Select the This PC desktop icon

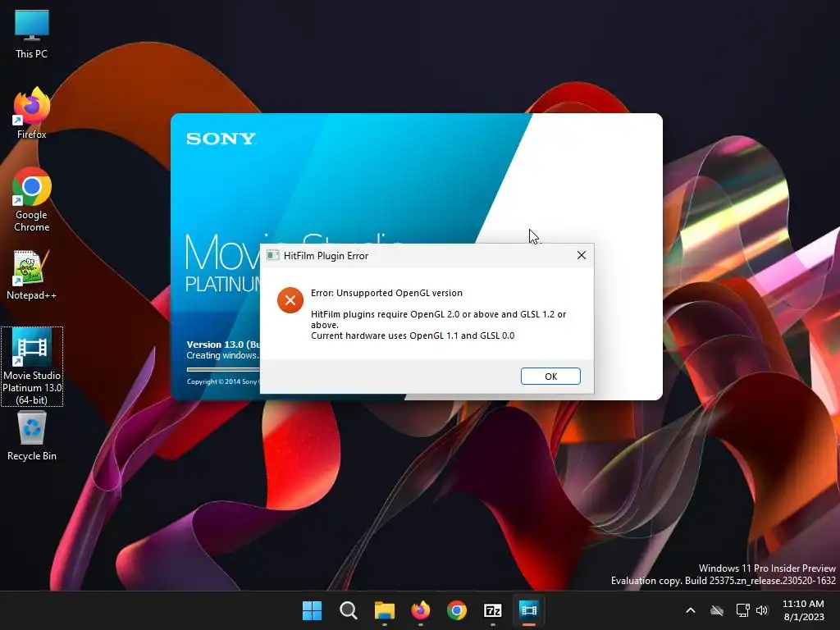pyautogui.click(x=32, y=34)
